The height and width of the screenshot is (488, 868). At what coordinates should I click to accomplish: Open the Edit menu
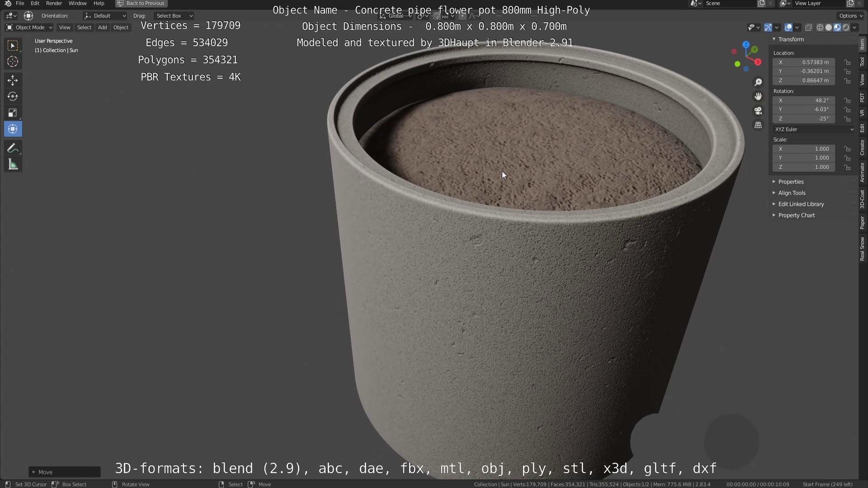click(35, 3)
